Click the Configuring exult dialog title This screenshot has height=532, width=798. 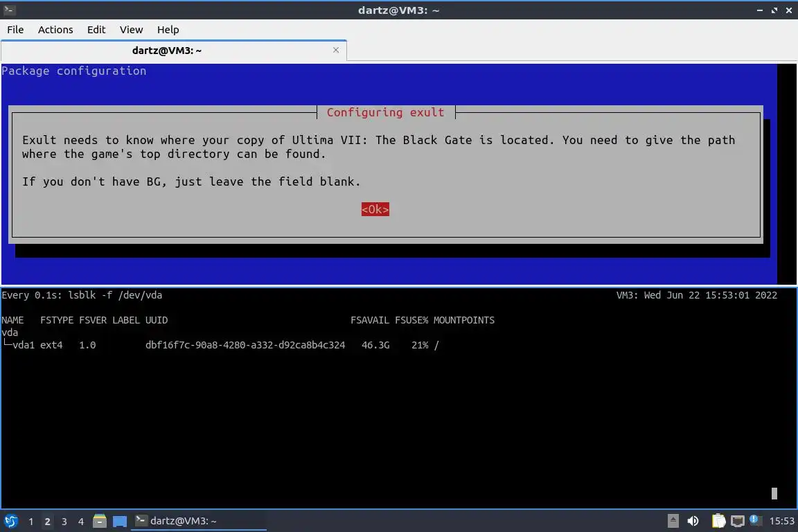pos(385,112)
